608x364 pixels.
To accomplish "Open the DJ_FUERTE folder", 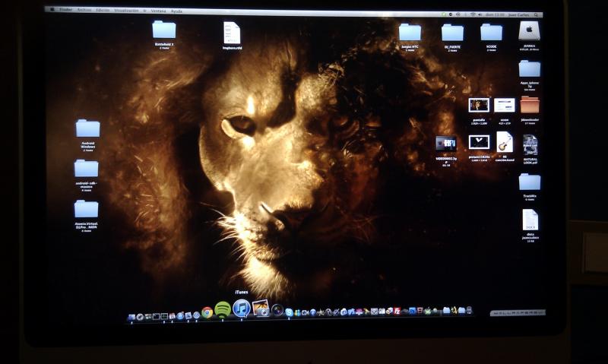I will point(452,33).
